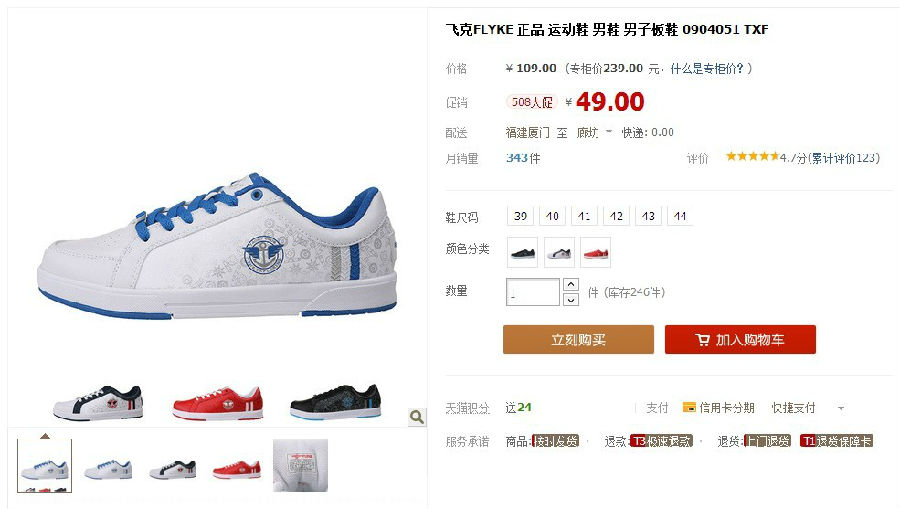Click the five-star rating icons
The image size is (900, 509).
[752, 156]
